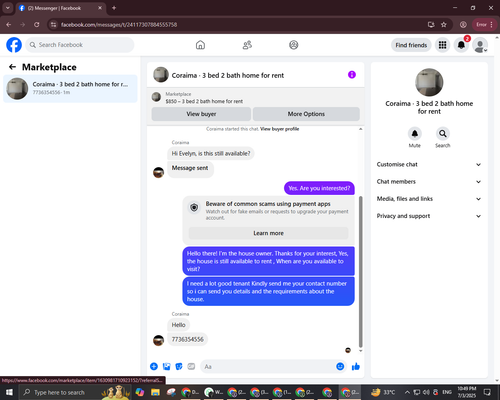Click the browser address bar URL
This screenshot has width=500, height=400.
click(x=119, y=25)
